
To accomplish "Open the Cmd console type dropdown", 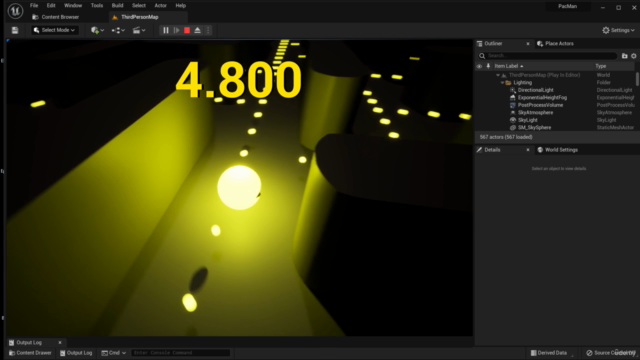I will coord(114,353).
